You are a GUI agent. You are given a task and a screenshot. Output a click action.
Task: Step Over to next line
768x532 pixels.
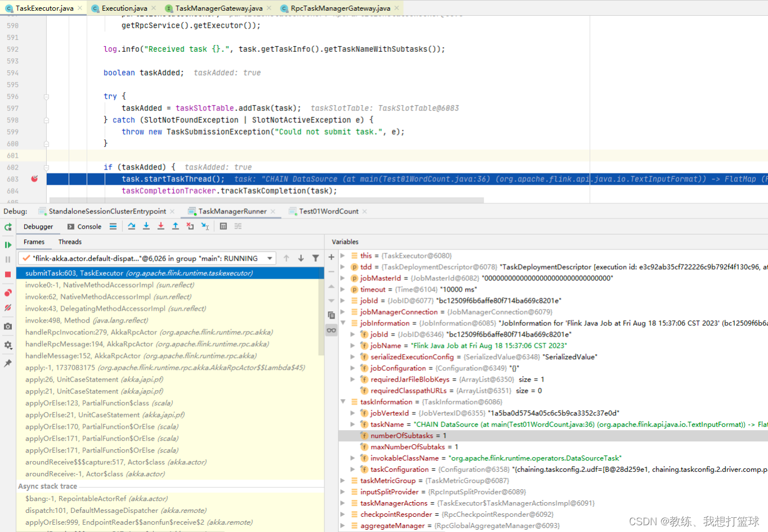[131, 226]
